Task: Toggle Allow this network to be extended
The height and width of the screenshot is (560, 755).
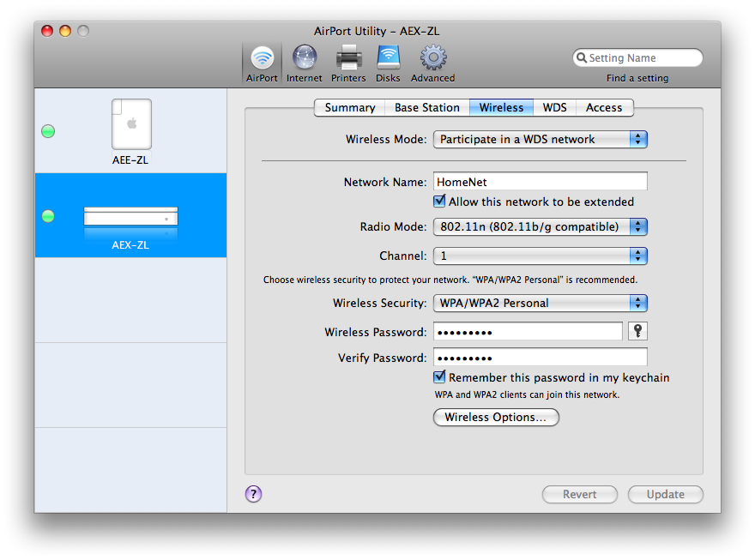Action: click(439, 201)
